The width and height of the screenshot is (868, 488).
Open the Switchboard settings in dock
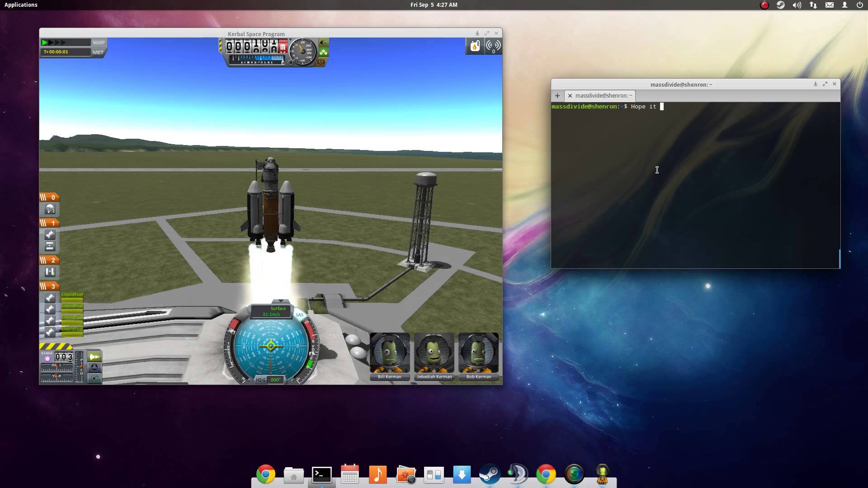click(x=434, y=475)
